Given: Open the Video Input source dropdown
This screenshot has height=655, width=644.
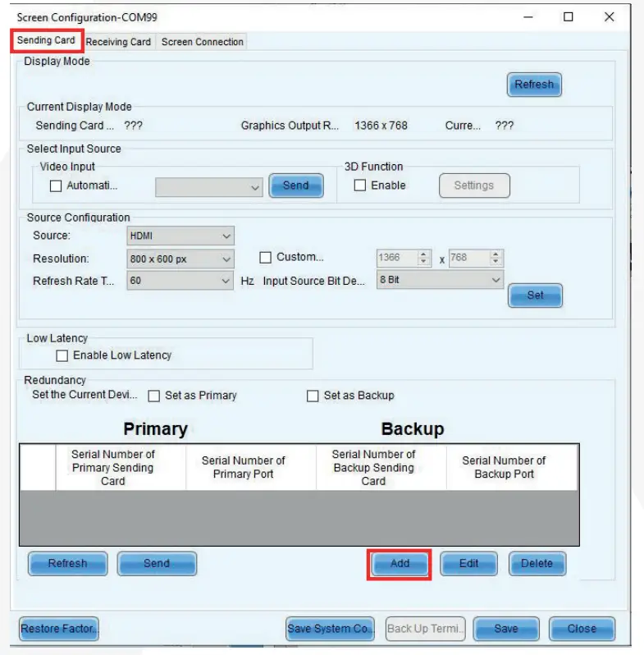Looking at the screenshot, I should coord(209,187).
